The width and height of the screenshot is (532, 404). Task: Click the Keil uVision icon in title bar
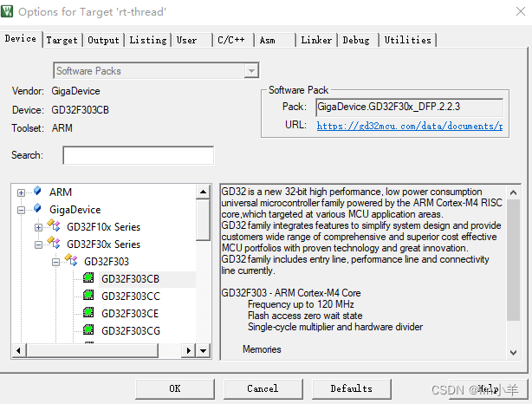6,11
